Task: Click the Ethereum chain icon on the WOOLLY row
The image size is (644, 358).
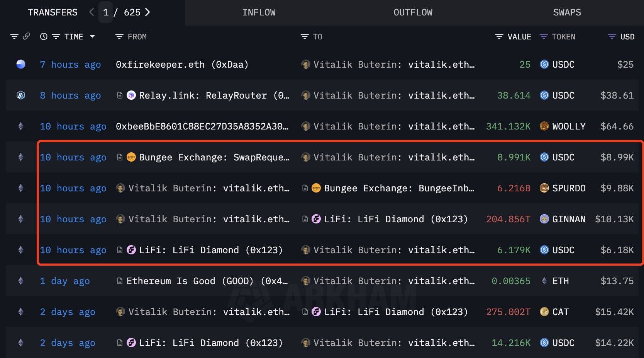Action: click(x=21, y=126)
